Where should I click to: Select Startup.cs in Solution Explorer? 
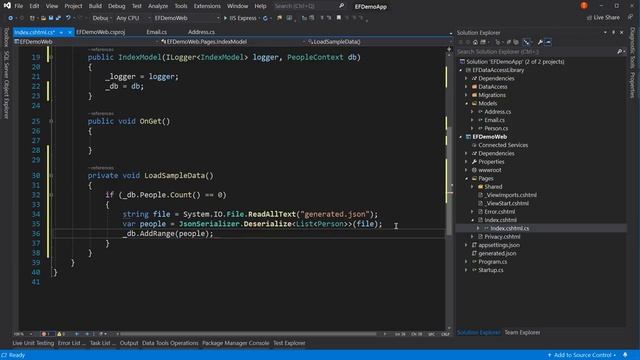pos(491,270)
